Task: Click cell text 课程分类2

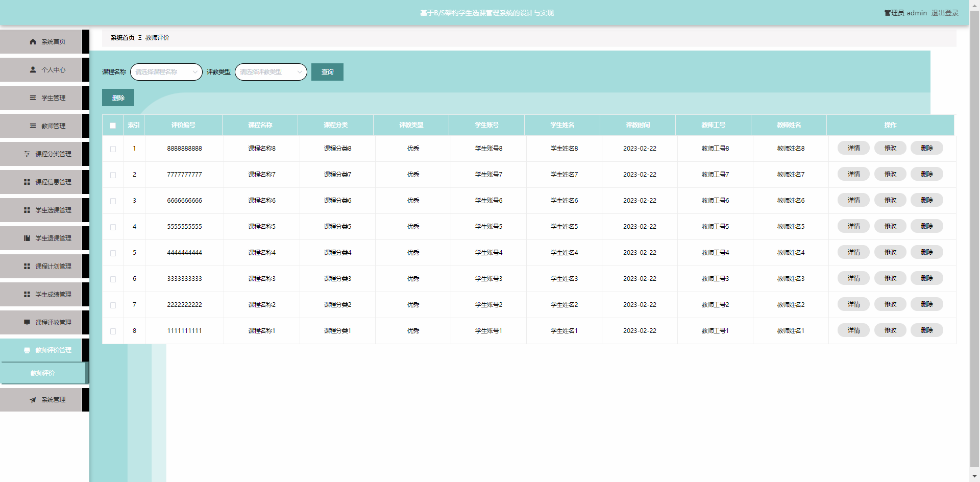Action: (x=337, y=305)
